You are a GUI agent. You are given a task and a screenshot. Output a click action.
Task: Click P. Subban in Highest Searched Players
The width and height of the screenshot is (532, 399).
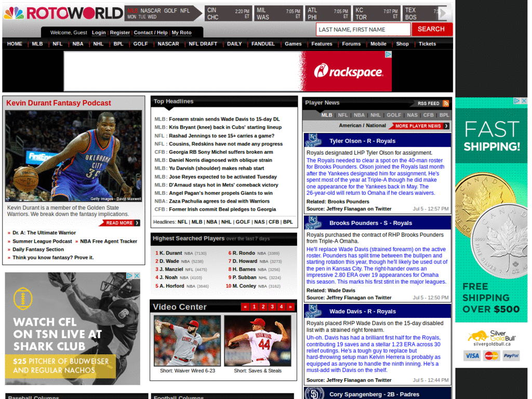244,277
